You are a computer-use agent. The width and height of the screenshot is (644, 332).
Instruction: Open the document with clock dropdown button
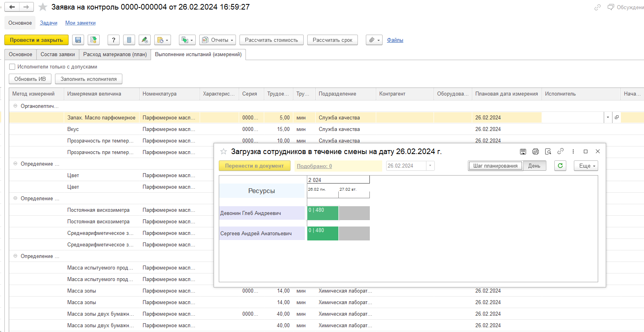(x=163, y=40)
